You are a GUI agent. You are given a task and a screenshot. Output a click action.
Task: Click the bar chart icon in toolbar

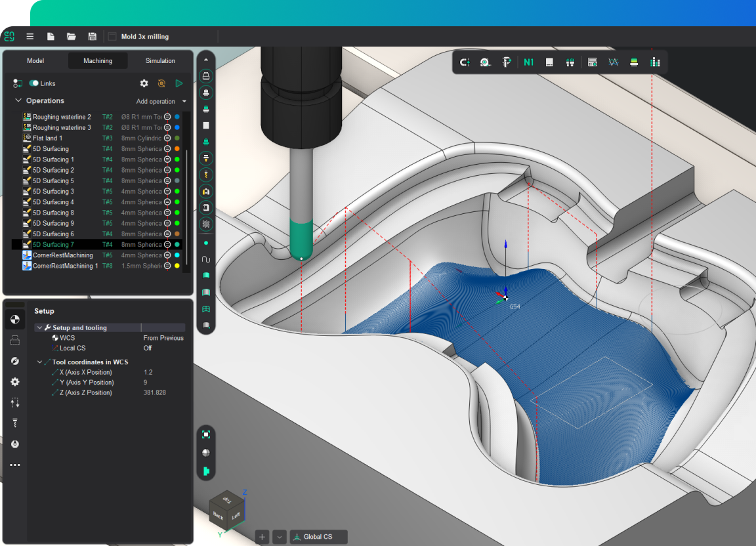(x=654, y=62)
